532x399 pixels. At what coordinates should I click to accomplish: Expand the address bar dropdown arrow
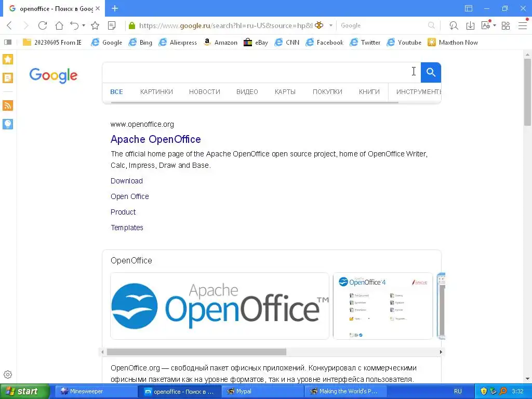pyautogui.click(x=331, y=25)
